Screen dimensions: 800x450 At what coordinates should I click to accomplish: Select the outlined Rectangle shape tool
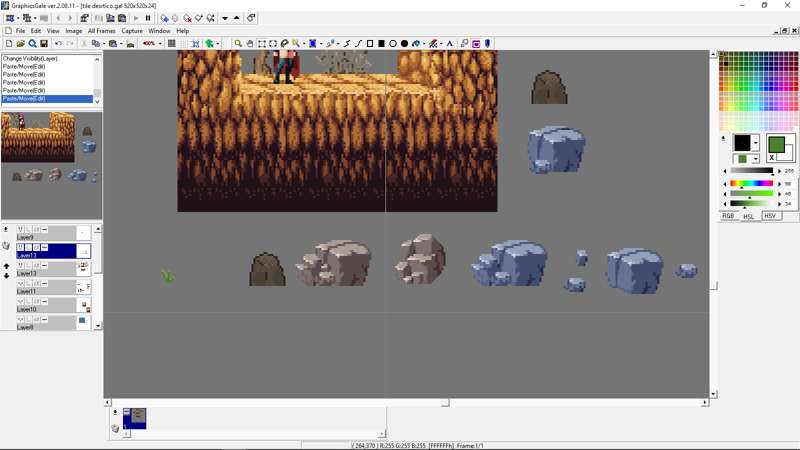tap(370, 44)
